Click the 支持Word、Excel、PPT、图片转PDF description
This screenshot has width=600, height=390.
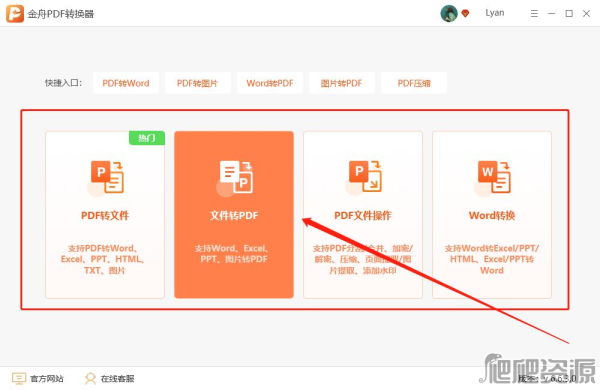[233, 254]
